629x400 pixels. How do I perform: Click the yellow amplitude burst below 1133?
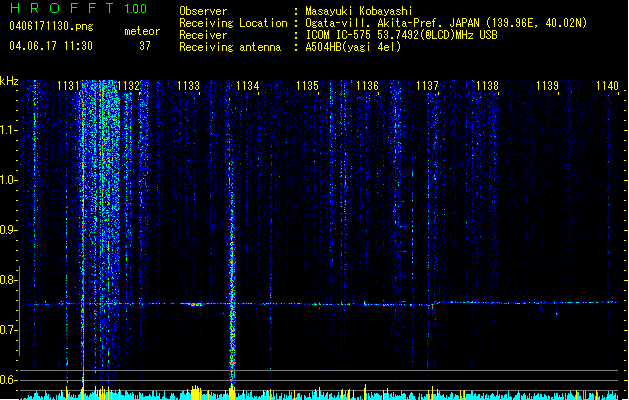(x=195, y=392)
